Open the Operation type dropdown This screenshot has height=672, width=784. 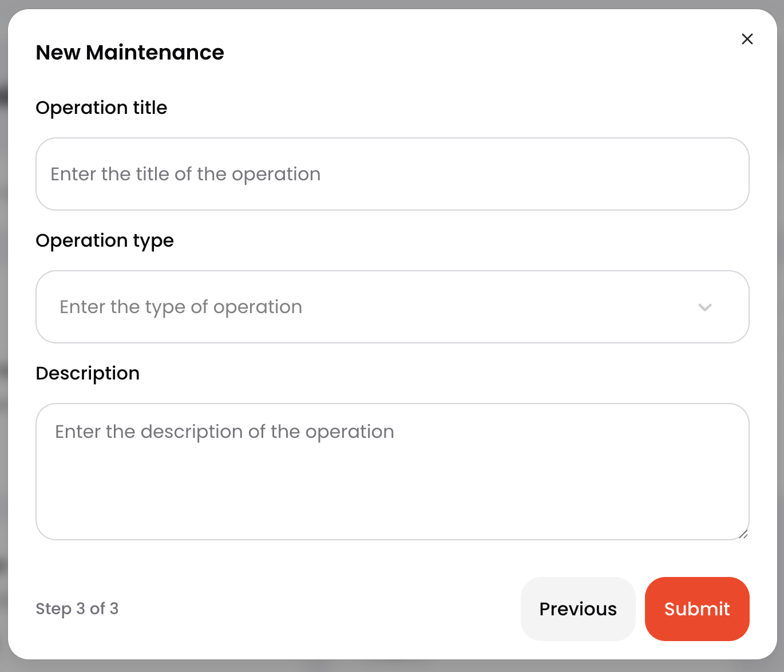pos(392,307)
